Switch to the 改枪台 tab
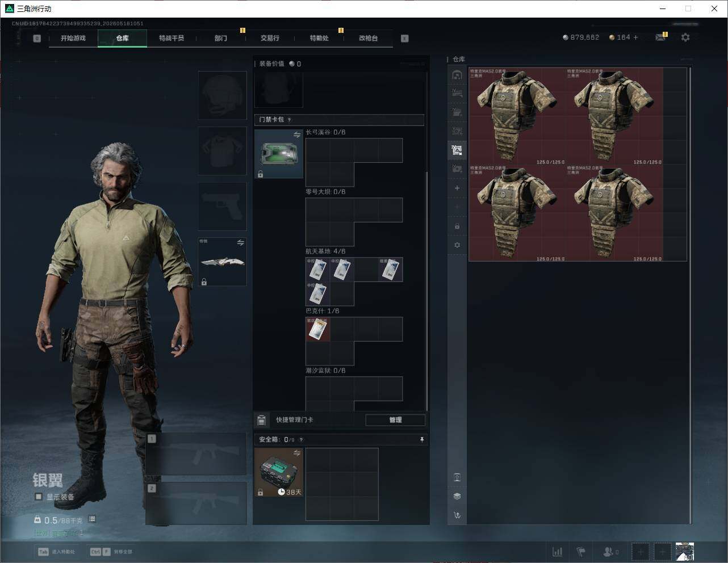 pyautogui.click(x=368, y=38)
